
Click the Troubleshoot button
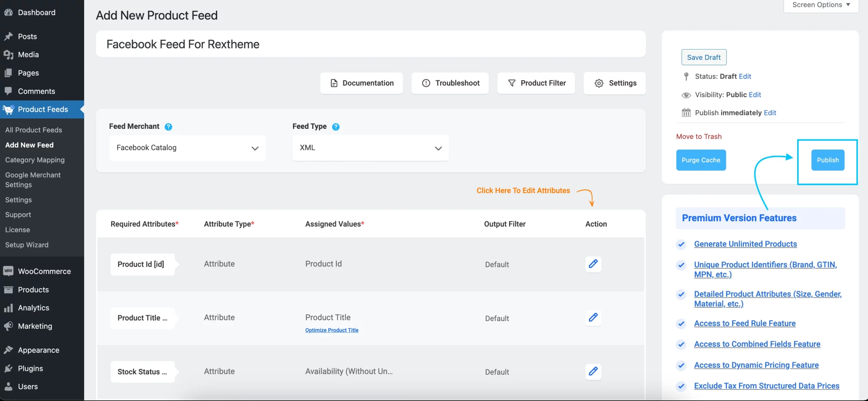coord(450,83)
